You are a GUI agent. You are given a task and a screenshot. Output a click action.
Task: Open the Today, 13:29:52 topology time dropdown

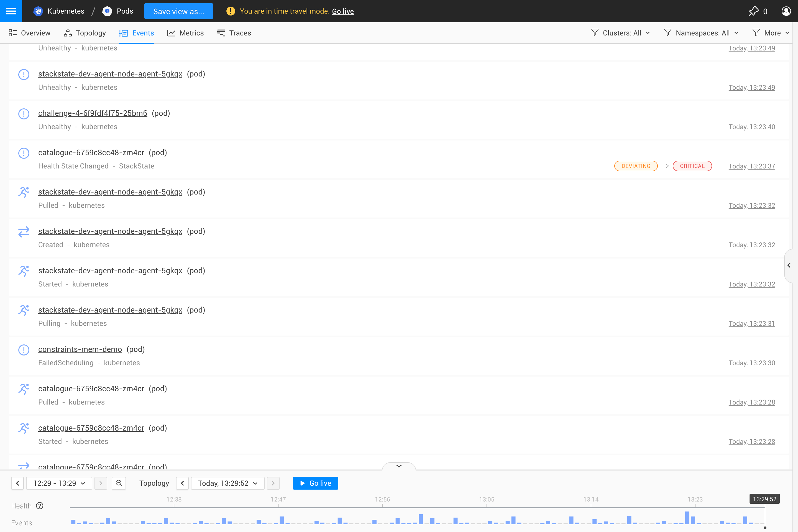pyautogui.click(x=228, y=483)
